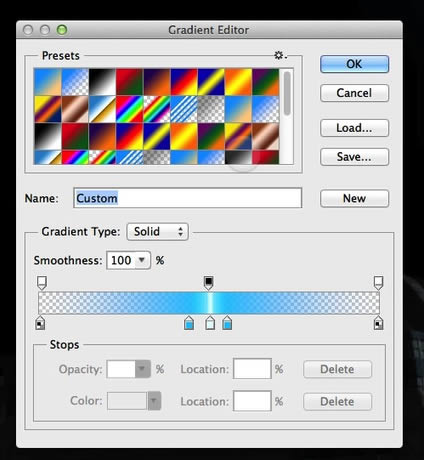Select the leftmost color stop below gradient
The height and width of the screenshot is (460, 424).
(40, 323)
